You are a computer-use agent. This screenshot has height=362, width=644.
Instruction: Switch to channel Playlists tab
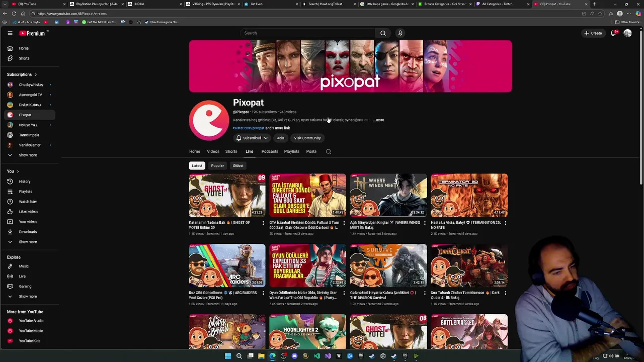click(x=291, y=151)
